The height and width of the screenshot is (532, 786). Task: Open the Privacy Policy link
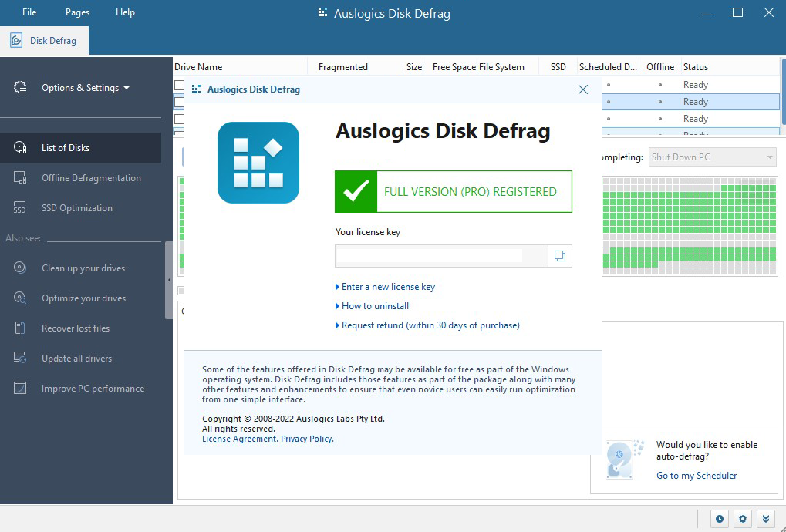[x=306, y=439]
